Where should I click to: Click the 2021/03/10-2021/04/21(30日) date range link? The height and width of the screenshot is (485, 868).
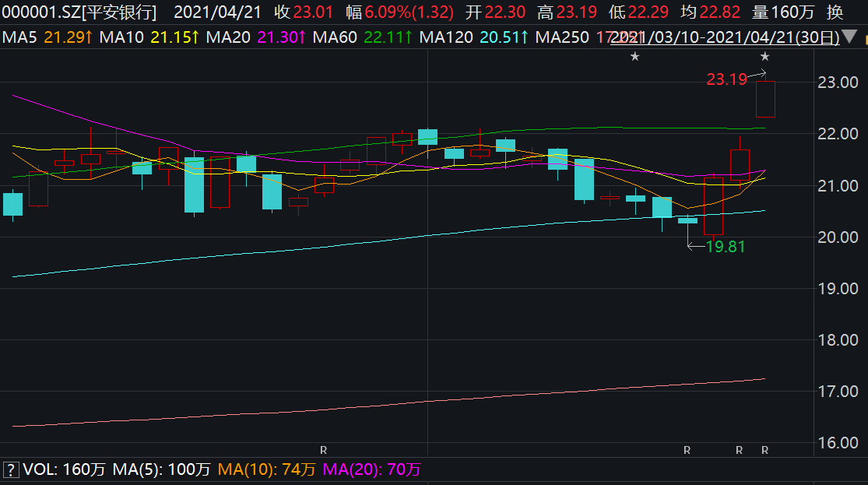pyautogui.click(x=726, y=37)
